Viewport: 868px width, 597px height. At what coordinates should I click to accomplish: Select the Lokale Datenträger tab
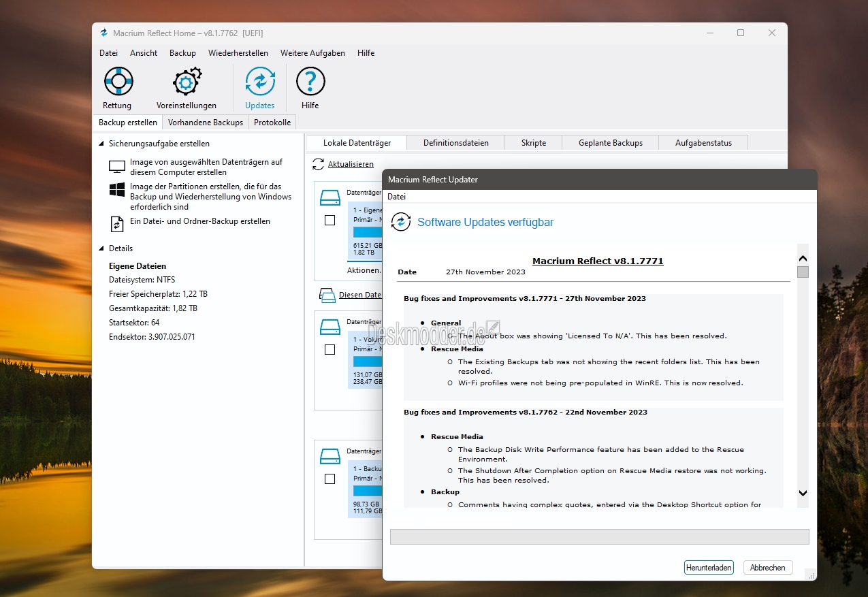357,143
